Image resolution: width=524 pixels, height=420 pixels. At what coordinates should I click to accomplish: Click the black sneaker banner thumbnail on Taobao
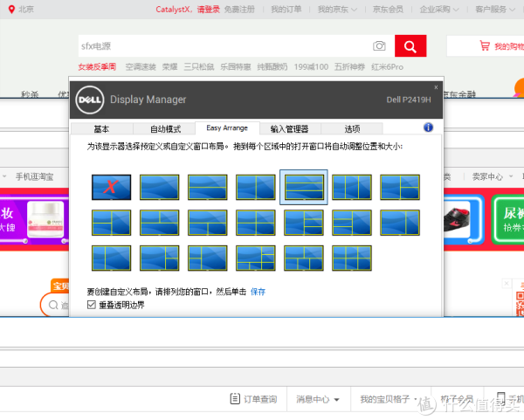coord(457,219)
